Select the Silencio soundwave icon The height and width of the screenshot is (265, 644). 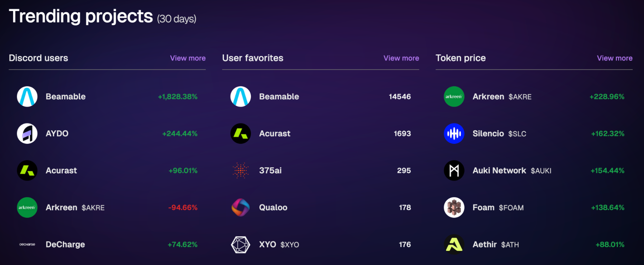pos(454,133)
